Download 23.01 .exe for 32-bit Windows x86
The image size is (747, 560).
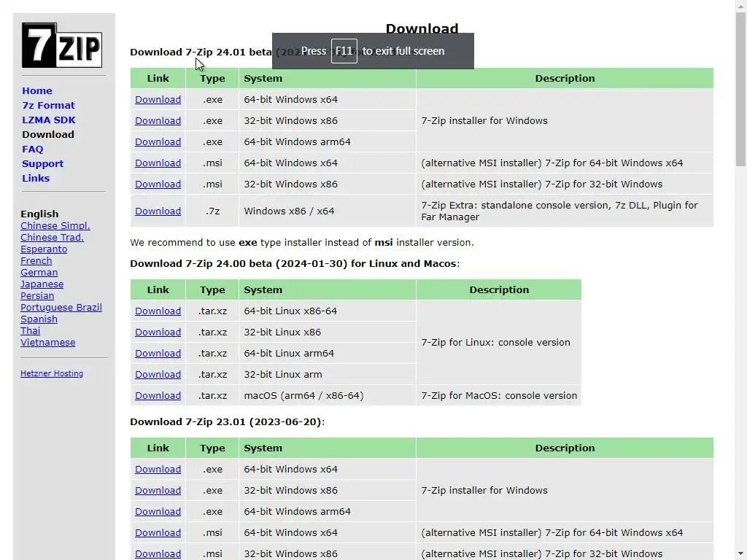click(158, 491)
